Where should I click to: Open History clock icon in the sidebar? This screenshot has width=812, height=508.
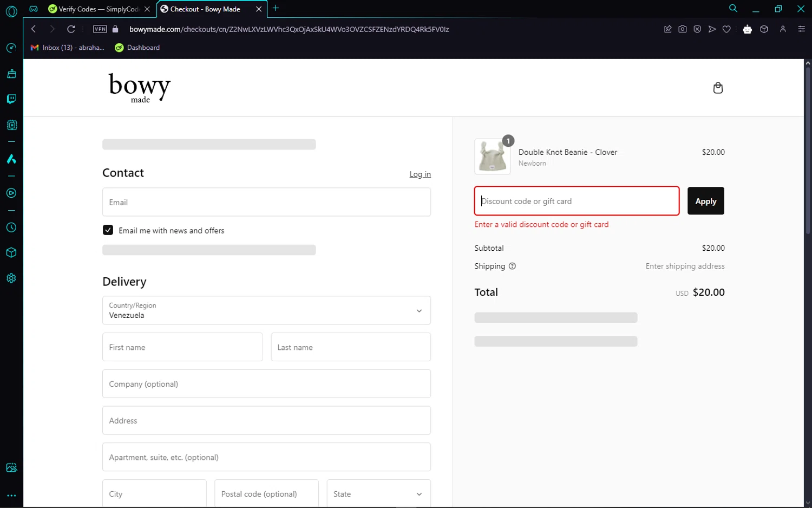[11, 228]
